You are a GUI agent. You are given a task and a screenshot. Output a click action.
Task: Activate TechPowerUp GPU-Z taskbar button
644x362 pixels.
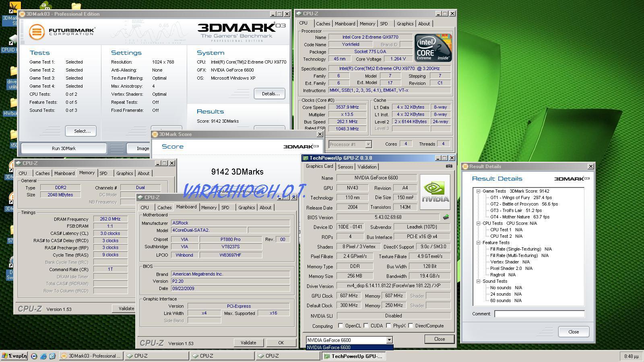pyautogui.click(x=353, y=356)
